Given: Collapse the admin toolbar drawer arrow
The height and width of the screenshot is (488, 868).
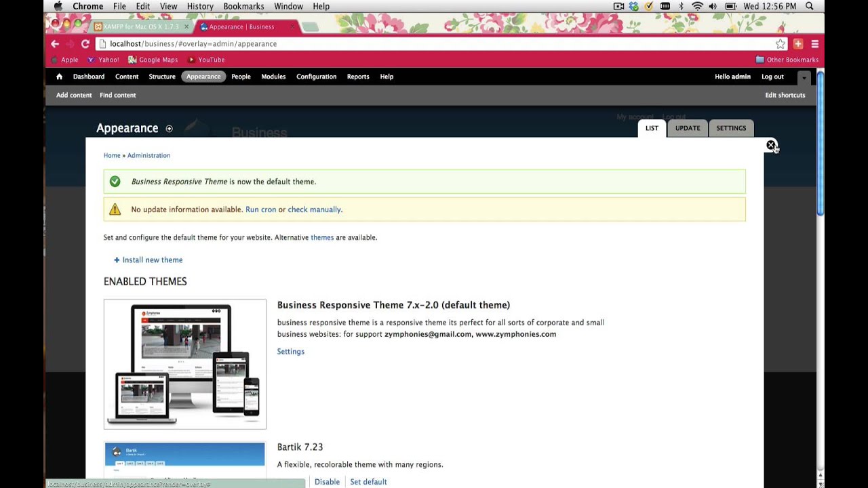Looking at the screenshot, I should click(804, 77).
